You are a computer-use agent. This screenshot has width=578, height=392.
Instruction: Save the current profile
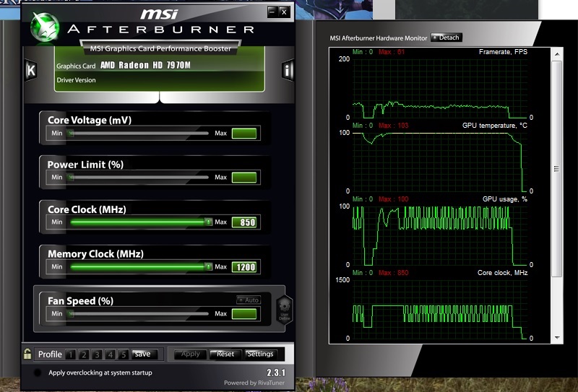[144, 354]
